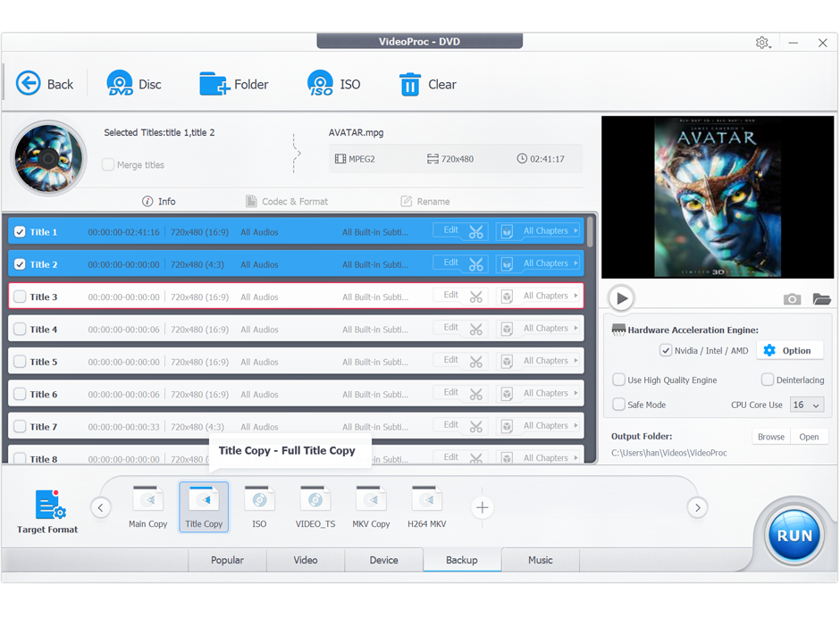Show next format profiles with right arrow
840x643 pixels.
[x=698, y=507]
